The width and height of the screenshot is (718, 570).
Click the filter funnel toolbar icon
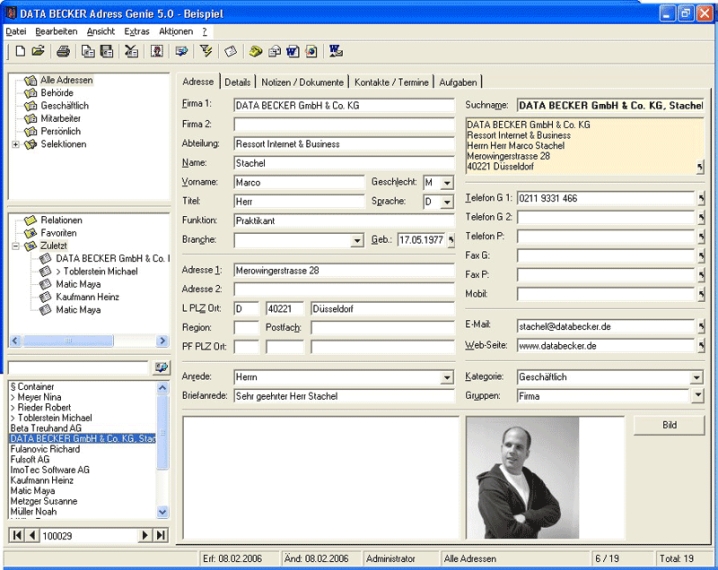(207, 51)
